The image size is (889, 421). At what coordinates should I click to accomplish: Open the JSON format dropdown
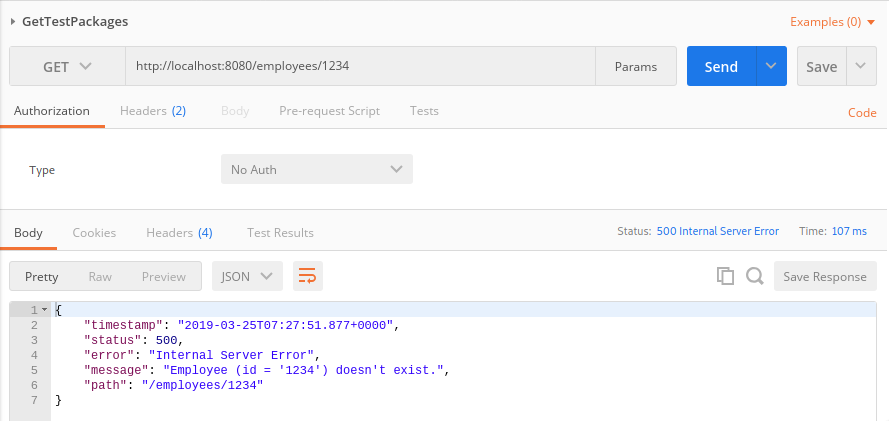(247, 276)
